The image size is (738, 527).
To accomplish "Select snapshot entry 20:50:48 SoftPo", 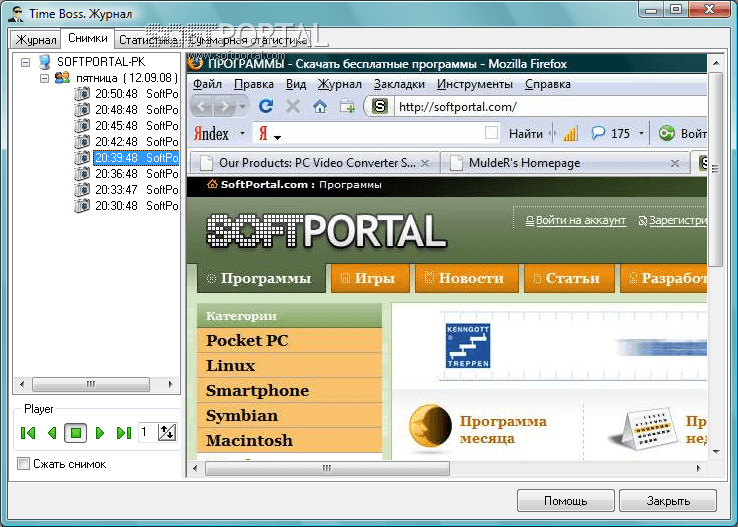I will tap(136, 94).
